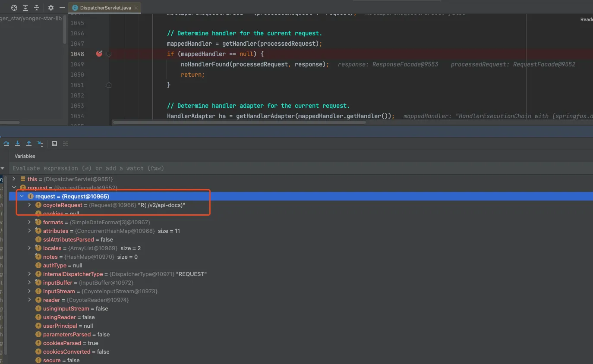This screenshot has width=593, height=364.
Task: Toggle the fold end marker at line 1051
Action: point(109,85)
